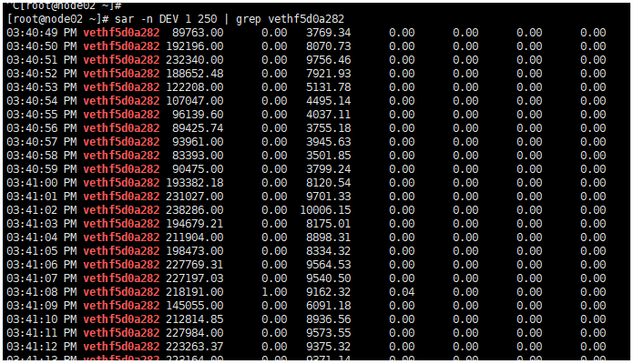Image resolution: width=634 pixels, height=364 pixels.
Task: Select the 93961.00 value
Action: [x=198, y=142]
